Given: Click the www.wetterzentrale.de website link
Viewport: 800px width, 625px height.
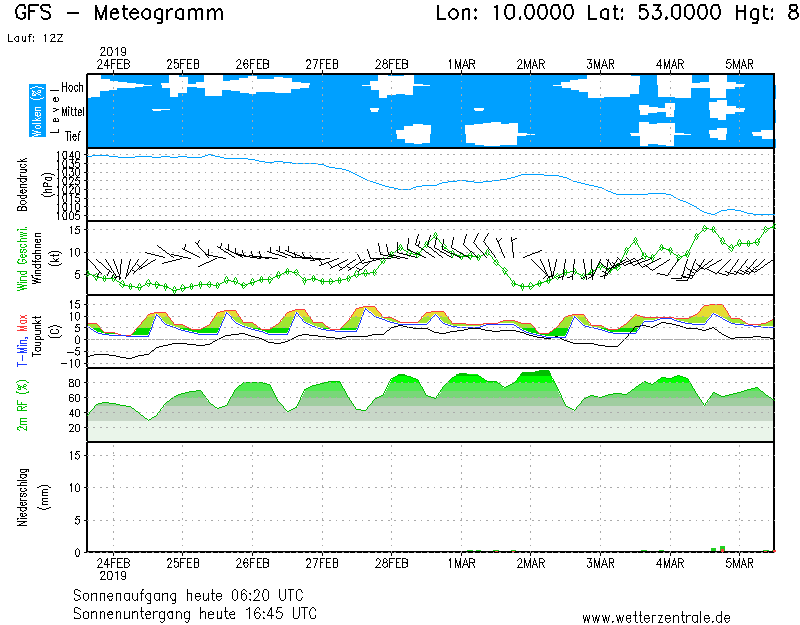Looking at the screenshot, I should [x=656, y=617].
